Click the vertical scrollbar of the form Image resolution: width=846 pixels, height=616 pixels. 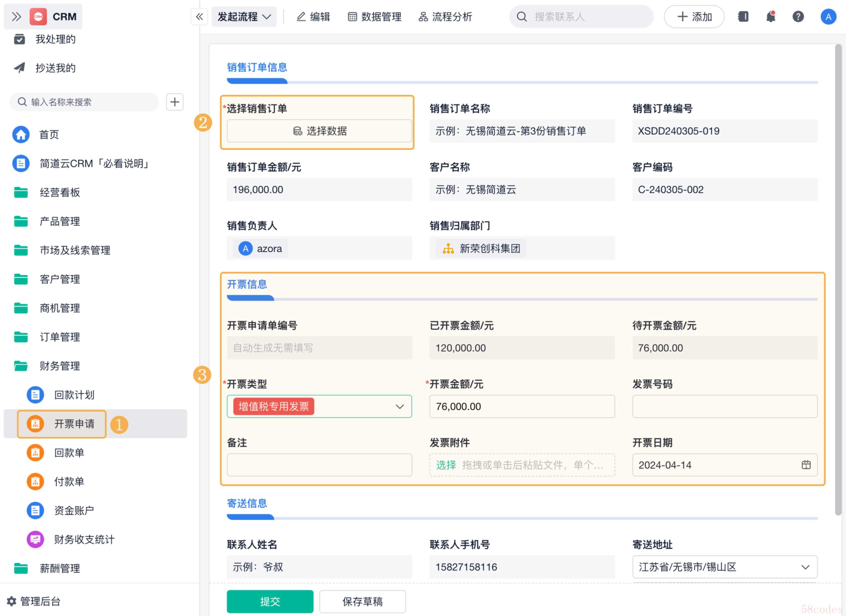(838, 280)
